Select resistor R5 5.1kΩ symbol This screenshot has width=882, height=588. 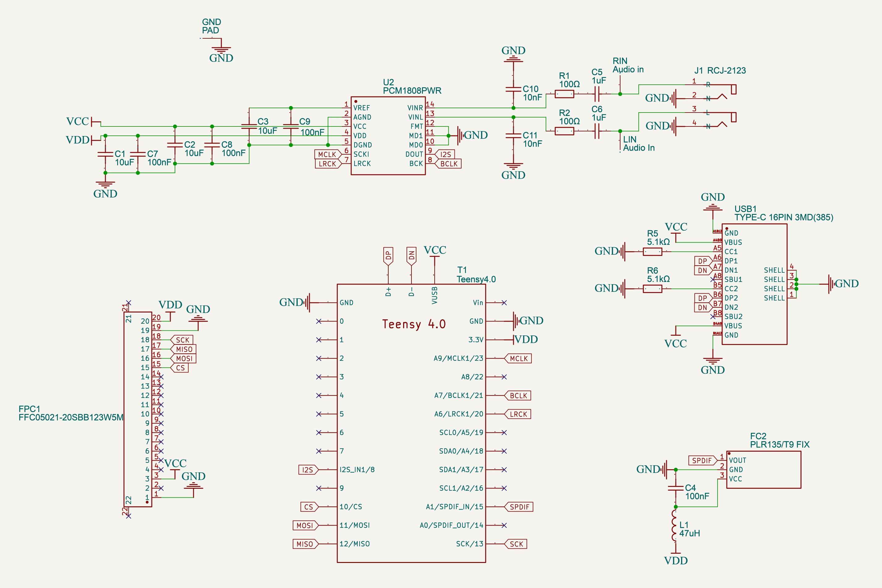tap(653, 252)
